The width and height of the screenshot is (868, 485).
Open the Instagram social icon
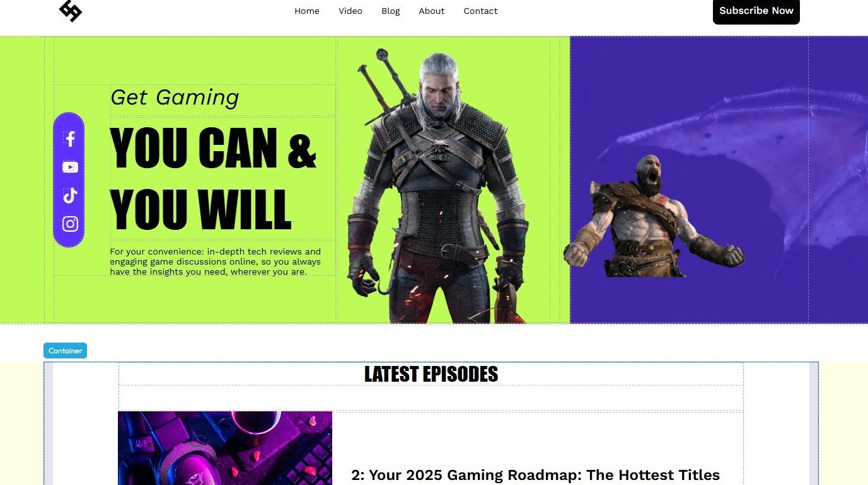[x=70, y=224]
